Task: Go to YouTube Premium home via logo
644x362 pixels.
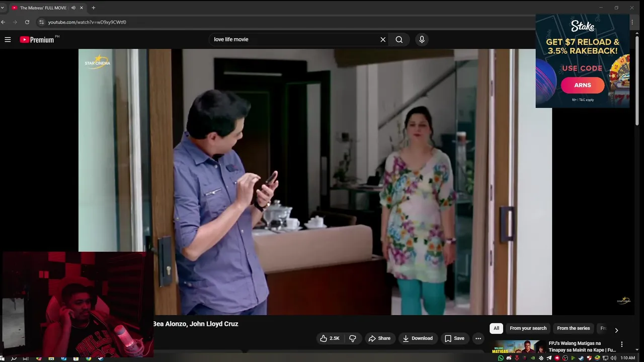Action: tap(37, 39)
